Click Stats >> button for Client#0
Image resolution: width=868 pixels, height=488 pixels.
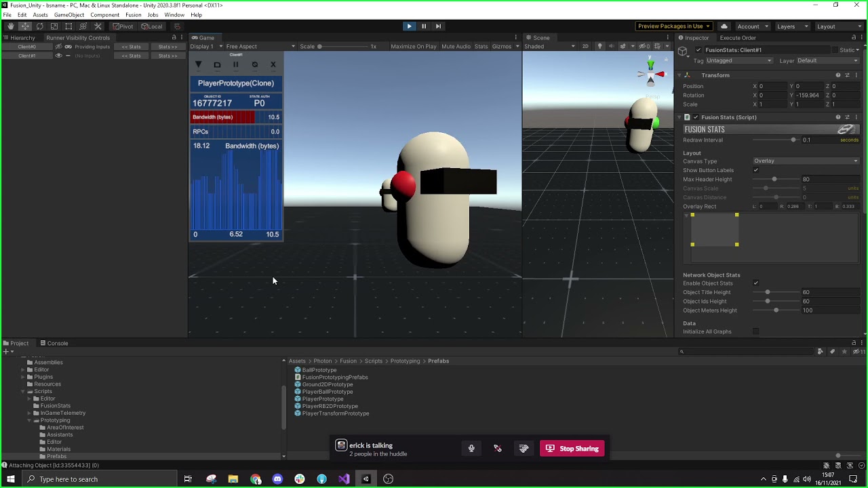click(x=167, y=47)
